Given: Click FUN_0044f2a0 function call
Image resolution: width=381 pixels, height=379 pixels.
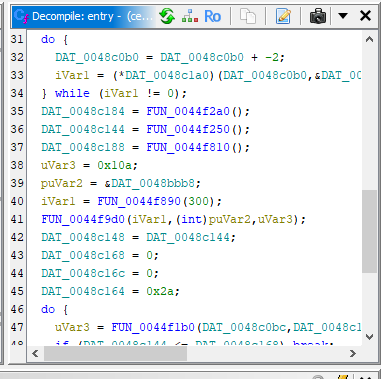Looking at the screenshot, I should (188, 111).
